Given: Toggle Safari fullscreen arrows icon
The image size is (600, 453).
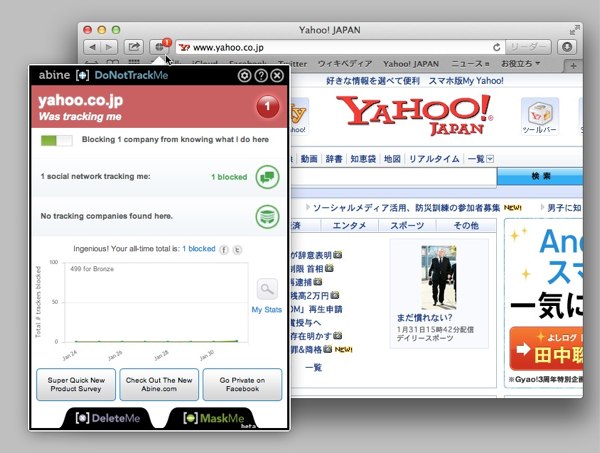Looking at the screenshot, I should pyautogui.click(x=574, y=29).
